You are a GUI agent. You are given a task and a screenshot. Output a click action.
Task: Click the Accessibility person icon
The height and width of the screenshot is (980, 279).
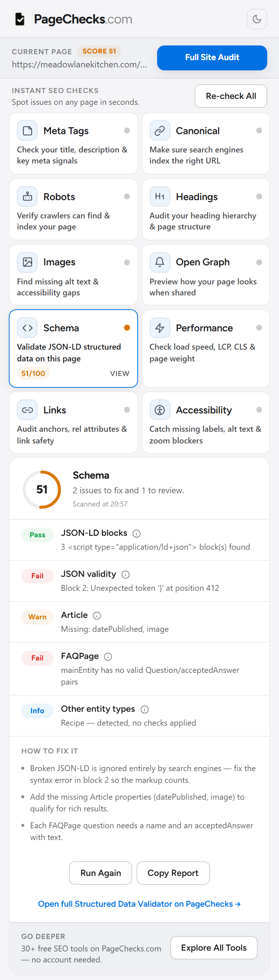(160, 410)
